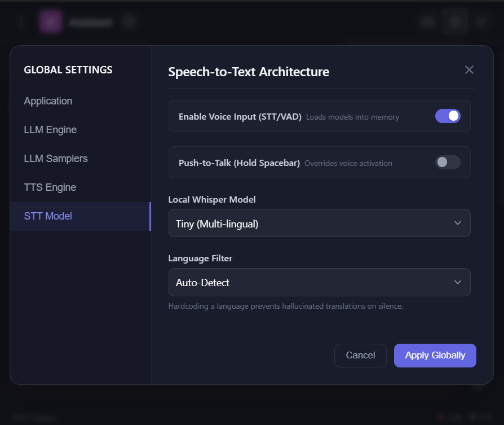This screenshot has height=425, width=504.
Task: Open the Application settings section
Action: tap(48, 101)
